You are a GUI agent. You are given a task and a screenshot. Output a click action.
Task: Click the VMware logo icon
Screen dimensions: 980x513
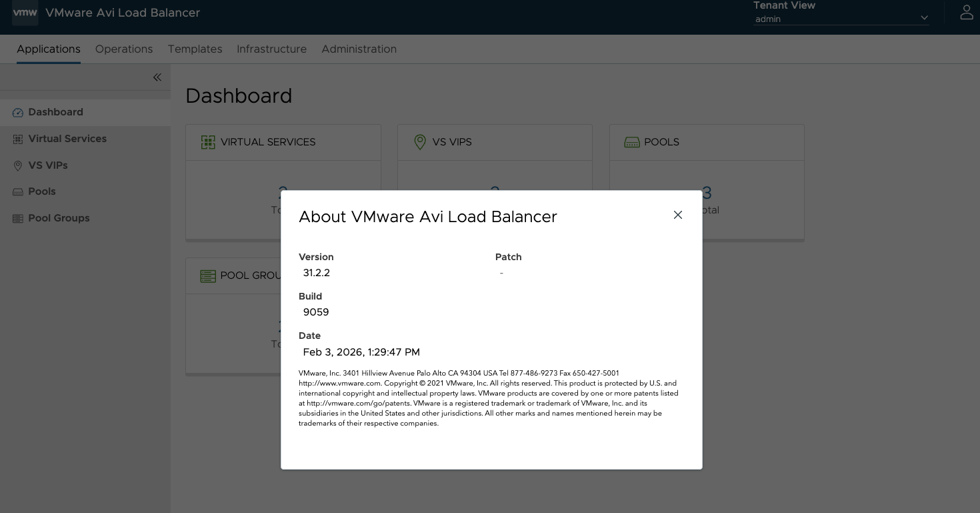click(x=25, y=13)
